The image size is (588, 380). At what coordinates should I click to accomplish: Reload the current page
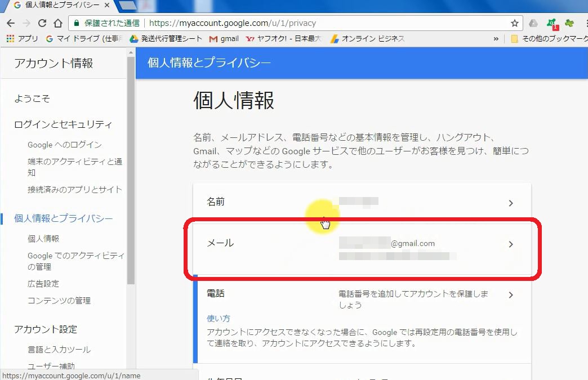(x=42, y=23)
